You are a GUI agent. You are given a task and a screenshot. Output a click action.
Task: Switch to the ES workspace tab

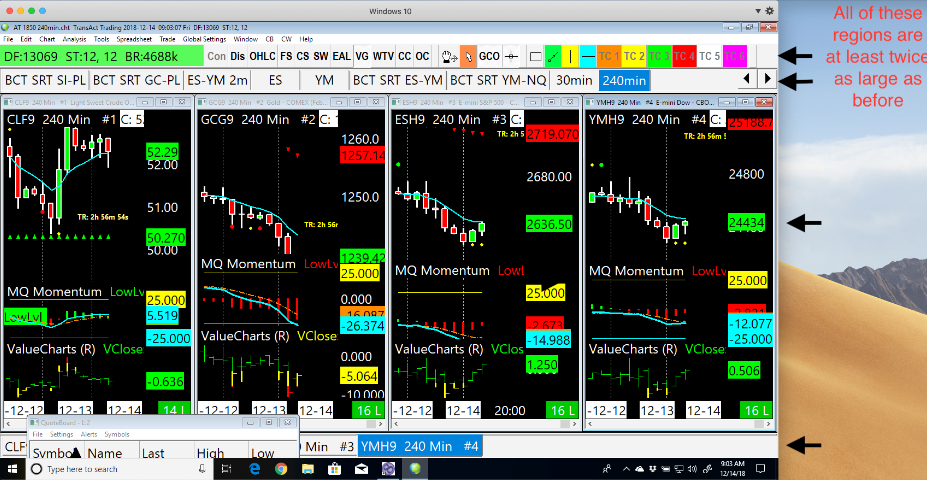[275, 79]
